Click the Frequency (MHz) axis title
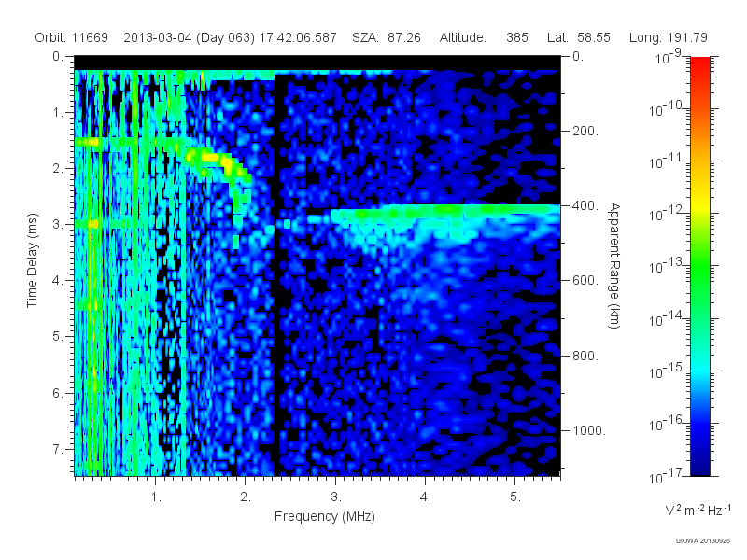Image resolution: width=747 pixels, height=560 pixels. pos(325,517)
